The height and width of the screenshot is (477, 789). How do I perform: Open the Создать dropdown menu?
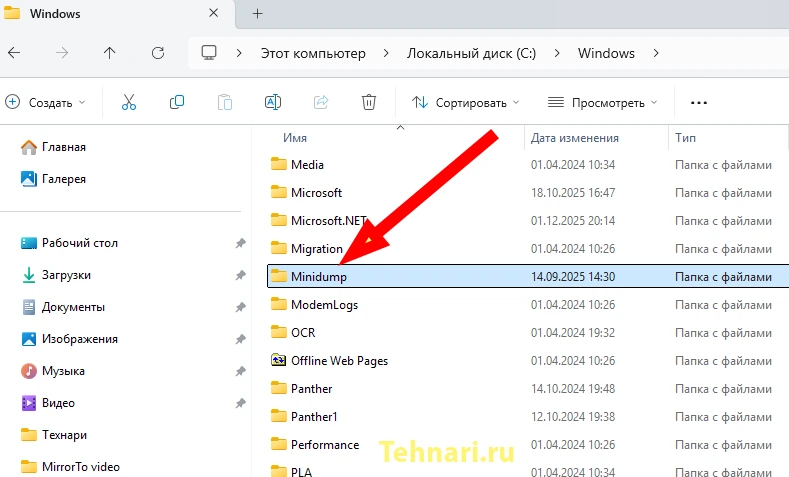pos(45,103)
